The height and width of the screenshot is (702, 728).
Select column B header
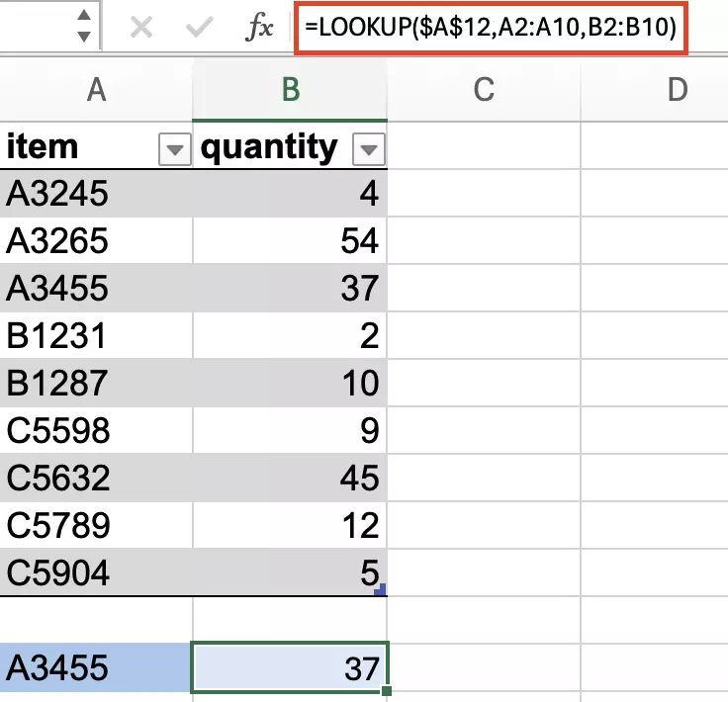(x=290, y=89)
